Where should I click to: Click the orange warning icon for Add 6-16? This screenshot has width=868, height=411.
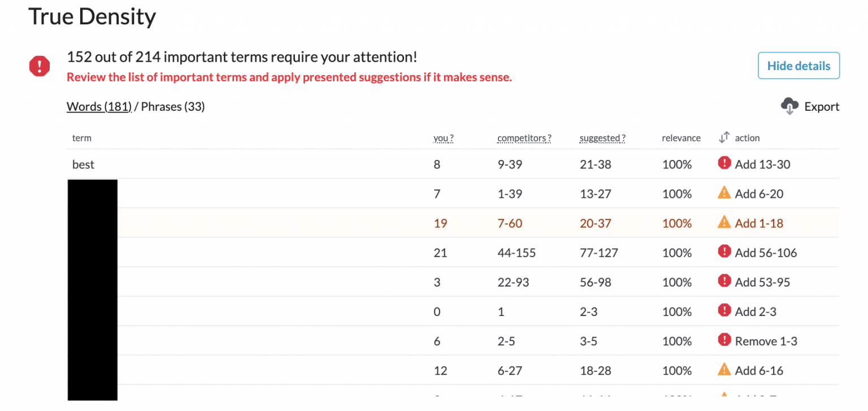724,369
